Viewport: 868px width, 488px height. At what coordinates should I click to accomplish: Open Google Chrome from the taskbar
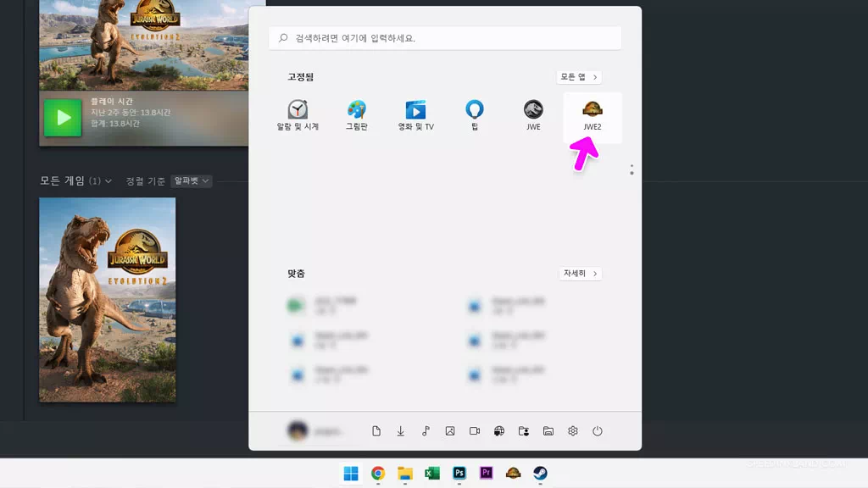coord(378,474)
